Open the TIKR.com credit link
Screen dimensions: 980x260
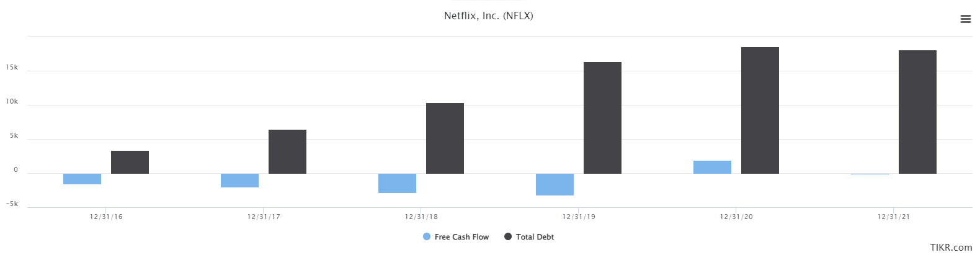click(951, 248)
